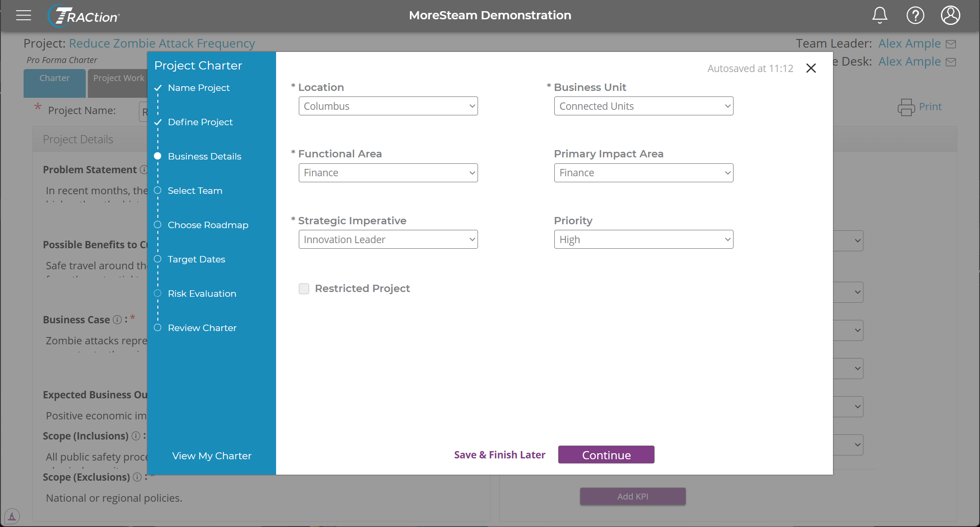The width and height of the screenshot is (980, 527).
Task: Select the Business Details step
Action: point(204,157)
